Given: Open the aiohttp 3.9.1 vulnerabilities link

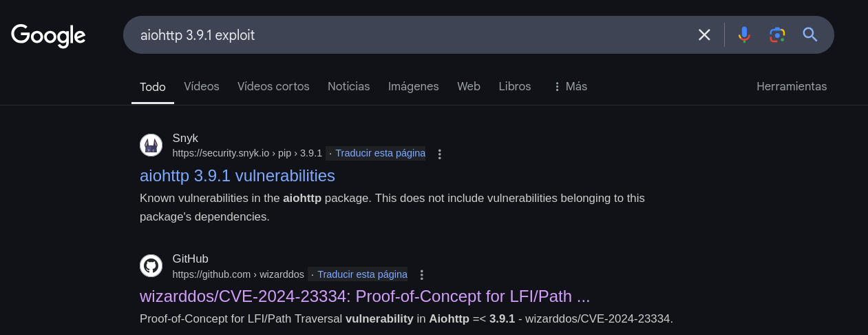Looking at the screenshot, I should point(237,176).
